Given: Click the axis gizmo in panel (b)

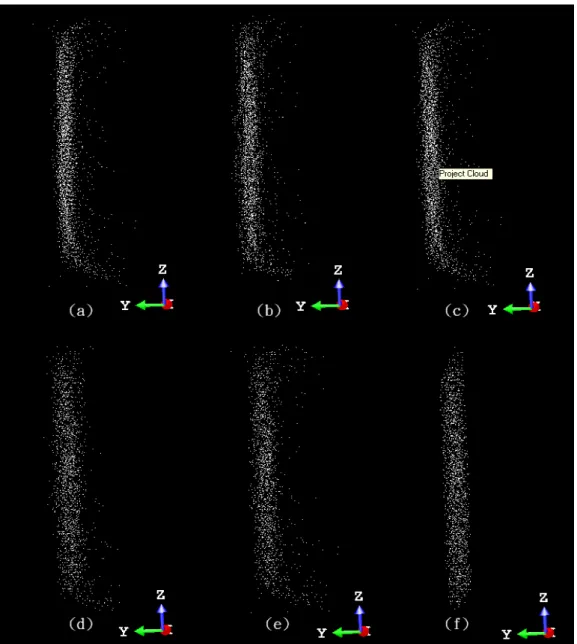Looking at the screenshot, I should pos(323,288).
